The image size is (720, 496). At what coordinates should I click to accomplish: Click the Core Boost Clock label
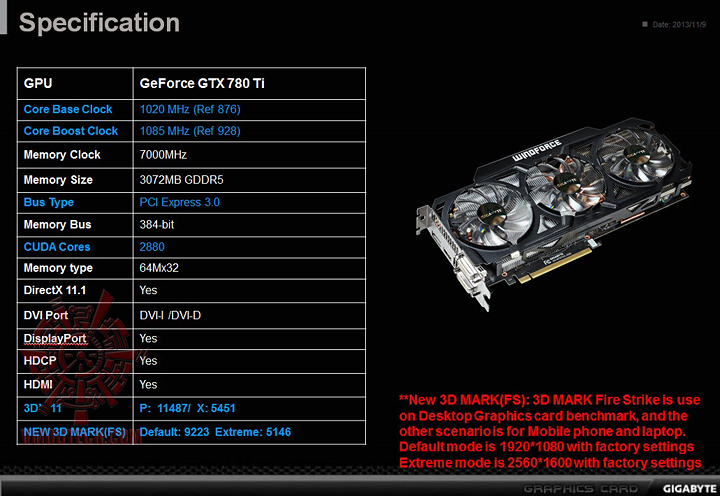pyautogui.click(x=71, y=131)
